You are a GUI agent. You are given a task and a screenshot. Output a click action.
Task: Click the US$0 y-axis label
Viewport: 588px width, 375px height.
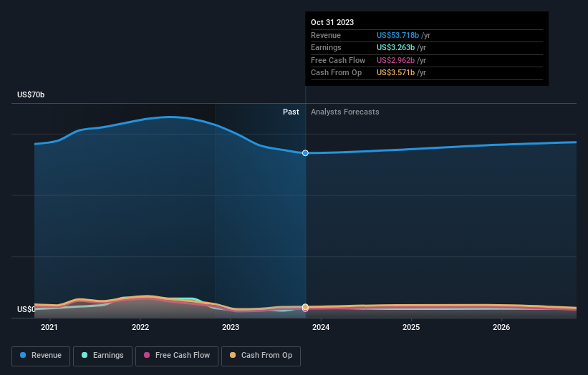pos(26,309)
